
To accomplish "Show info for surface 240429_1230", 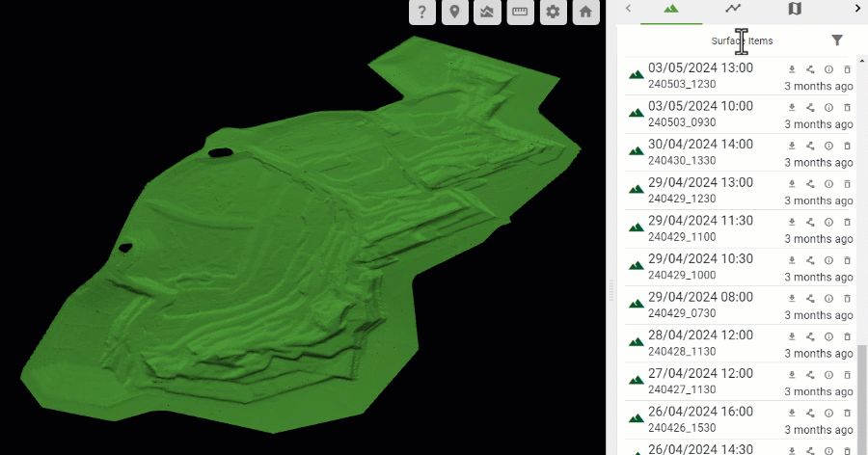I will [x=828, y=184].
